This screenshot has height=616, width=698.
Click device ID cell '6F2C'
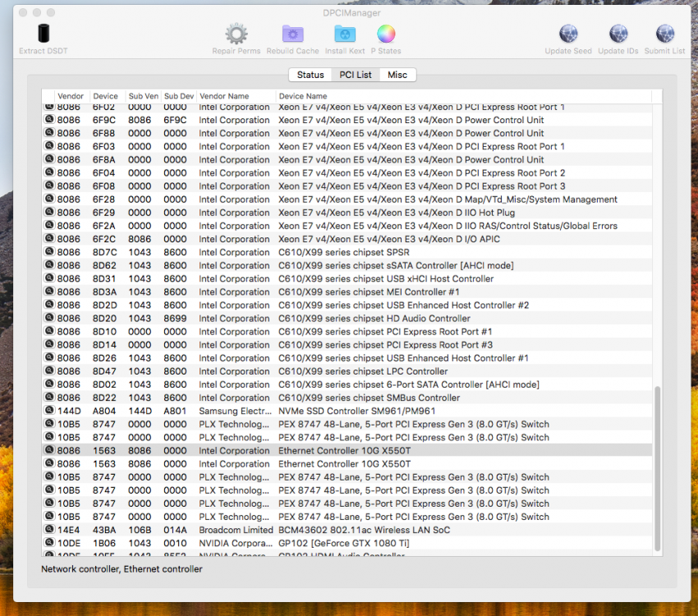[103, 239]
